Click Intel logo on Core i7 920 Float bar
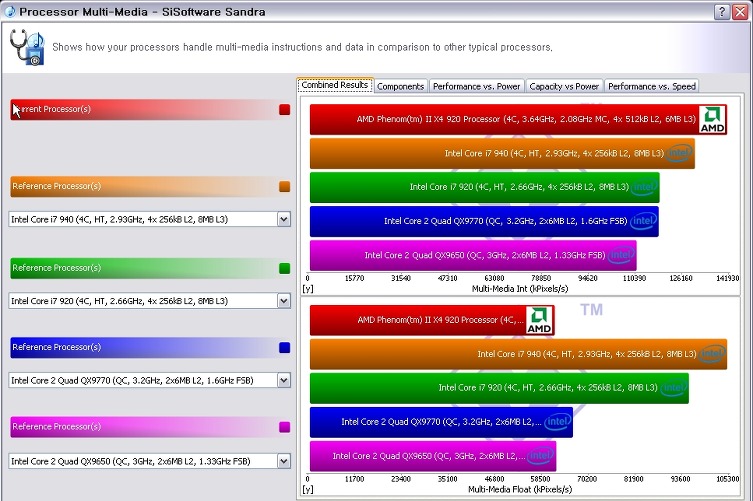This screenshot has width=753, height=501. click(x=673, y=388)
